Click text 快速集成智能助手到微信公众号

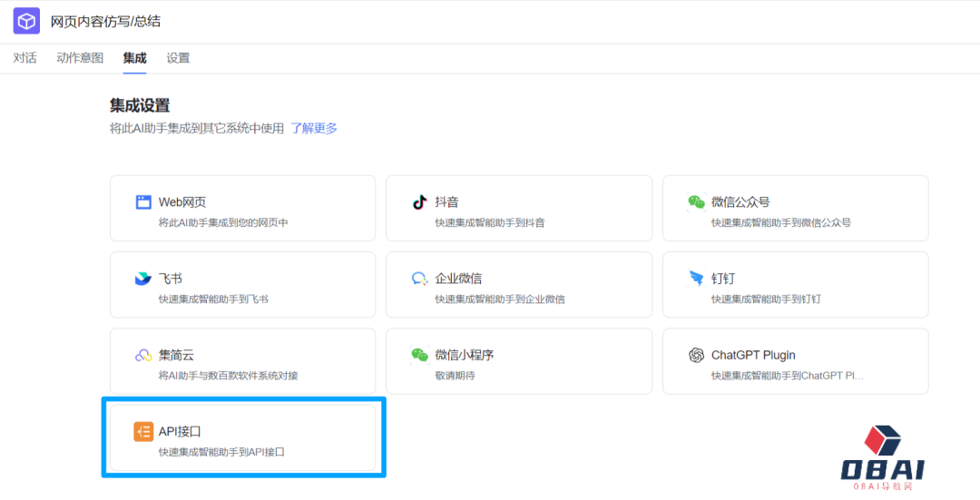[x=781, y=222]
